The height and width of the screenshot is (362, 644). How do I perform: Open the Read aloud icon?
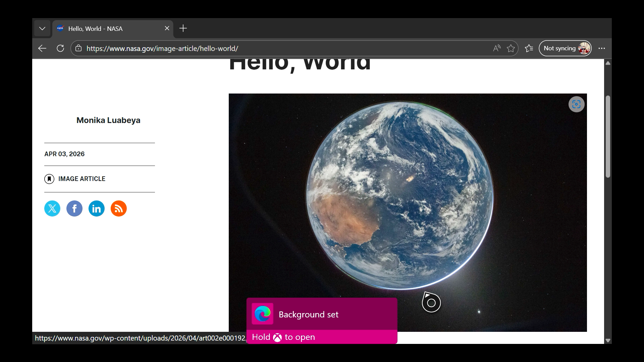tap(497, 48)
